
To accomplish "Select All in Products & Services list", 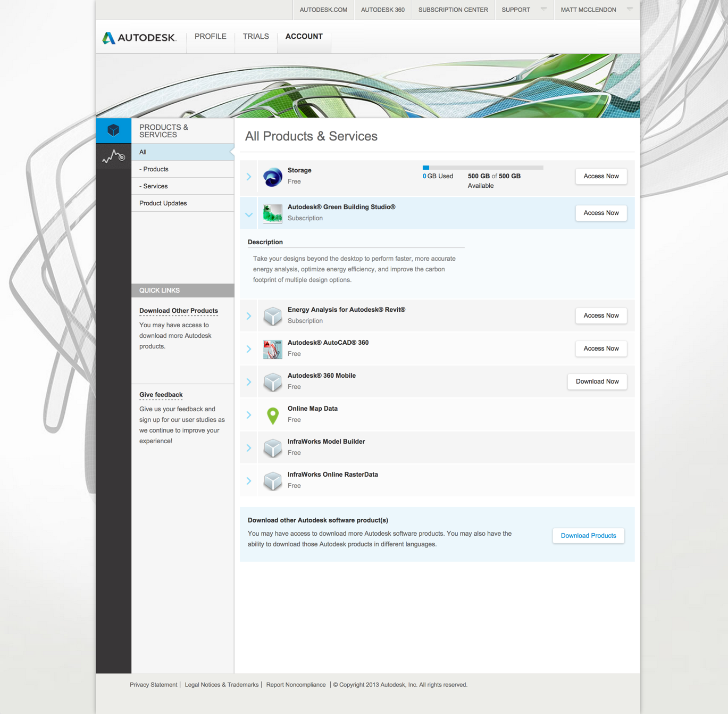I will tap(183, 152).
